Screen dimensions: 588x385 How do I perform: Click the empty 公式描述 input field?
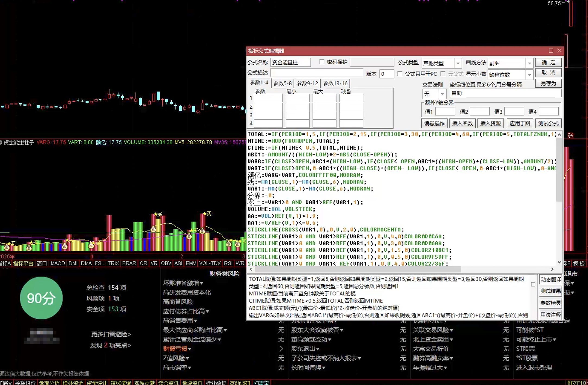pos(317,73)
